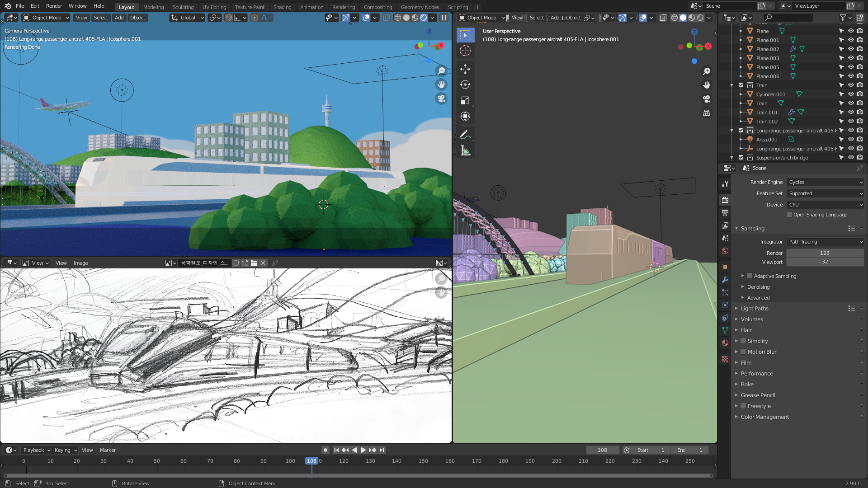Screen dimensions: 868x488
Task: Open the Render menu in top bar
Action: click(54, 6)
